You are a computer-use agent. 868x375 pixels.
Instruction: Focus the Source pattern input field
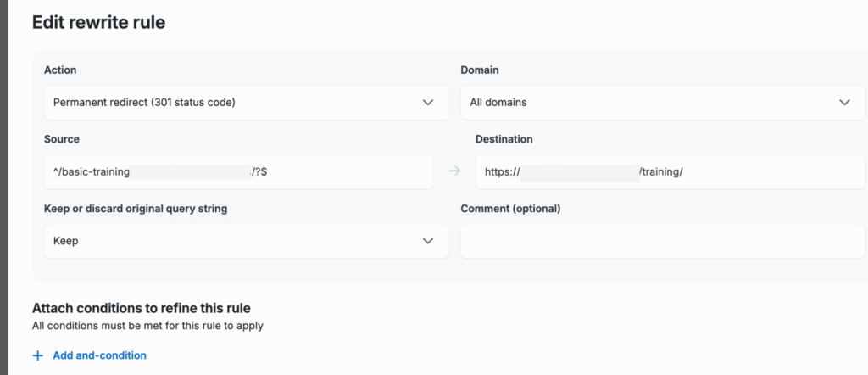coord(237,171)
